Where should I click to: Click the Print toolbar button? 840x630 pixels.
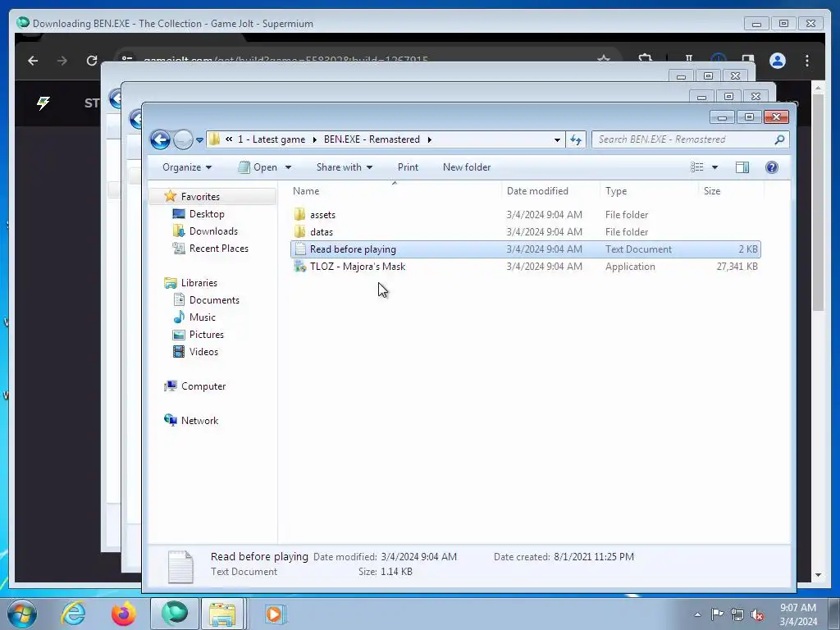pyautogui.click(x=408, y=167)
